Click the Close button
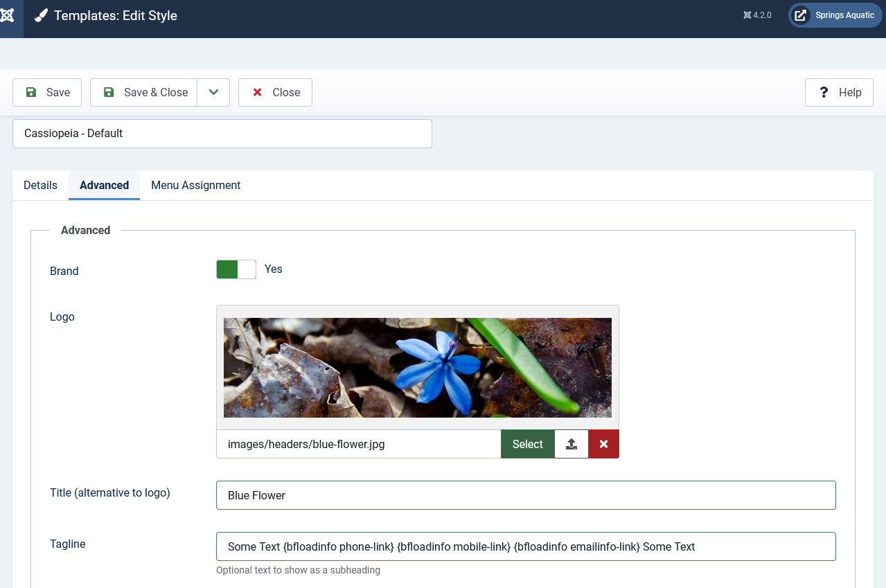886x588 pixels. point(275,92)
